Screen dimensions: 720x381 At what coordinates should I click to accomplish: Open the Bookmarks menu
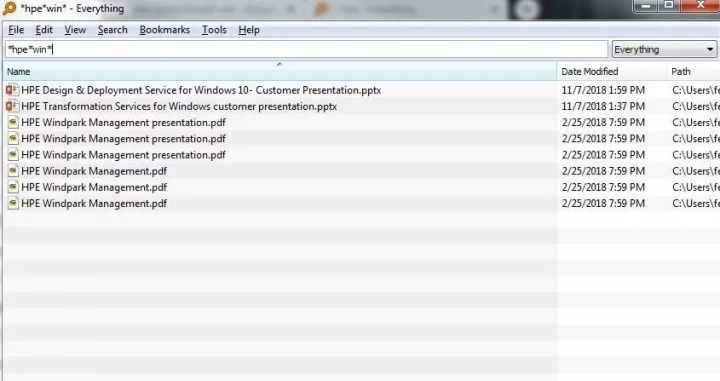pos(164,30)
